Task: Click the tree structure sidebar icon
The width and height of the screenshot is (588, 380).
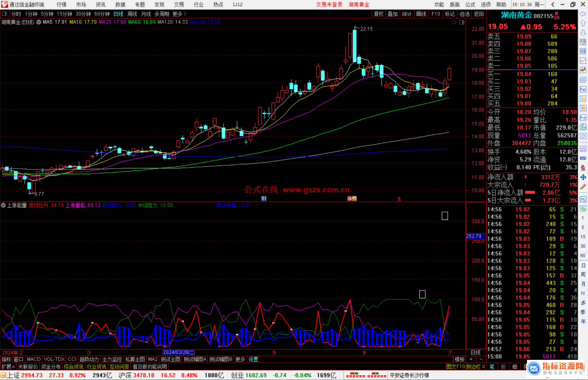Action: click(583, 99)
